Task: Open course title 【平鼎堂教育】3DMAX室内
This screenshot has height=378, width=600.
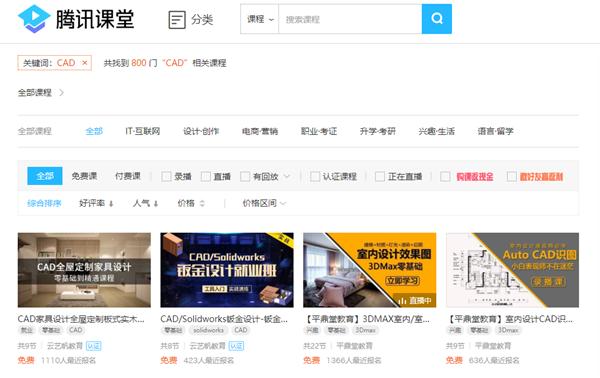Action: coord(367,319)
